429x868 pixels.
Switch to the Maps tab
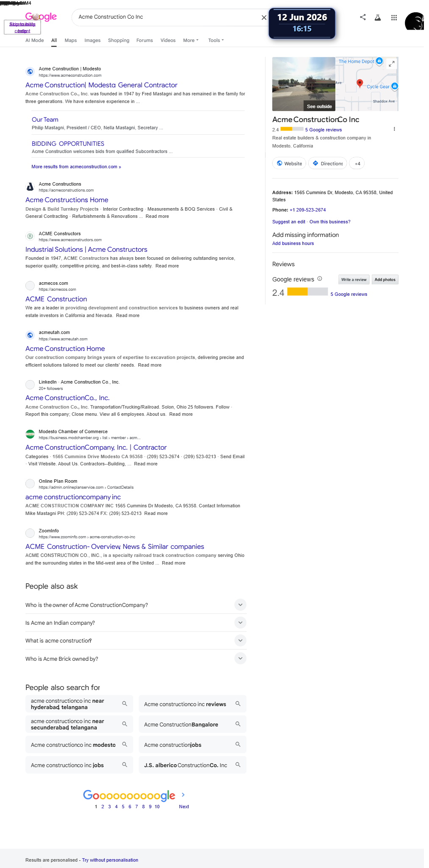coord(70,40)
